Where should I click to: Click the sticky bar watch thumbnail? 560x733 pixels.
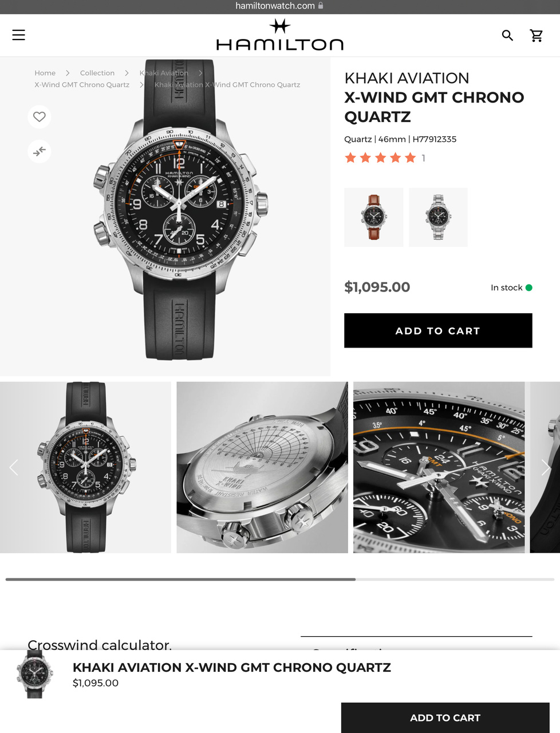35,674
